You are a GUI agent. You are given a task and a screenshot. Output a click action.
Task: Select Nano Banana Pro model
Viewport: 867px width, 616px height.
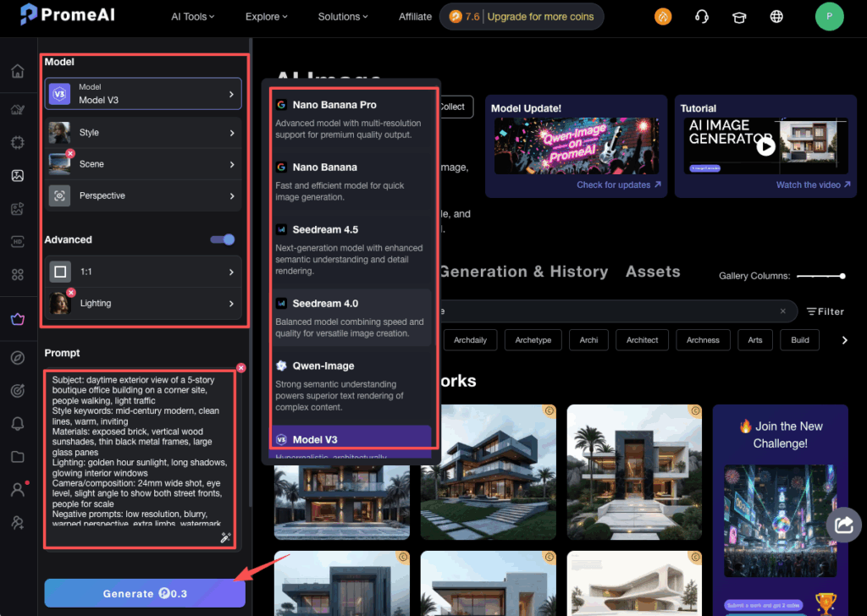coord(351,119)
